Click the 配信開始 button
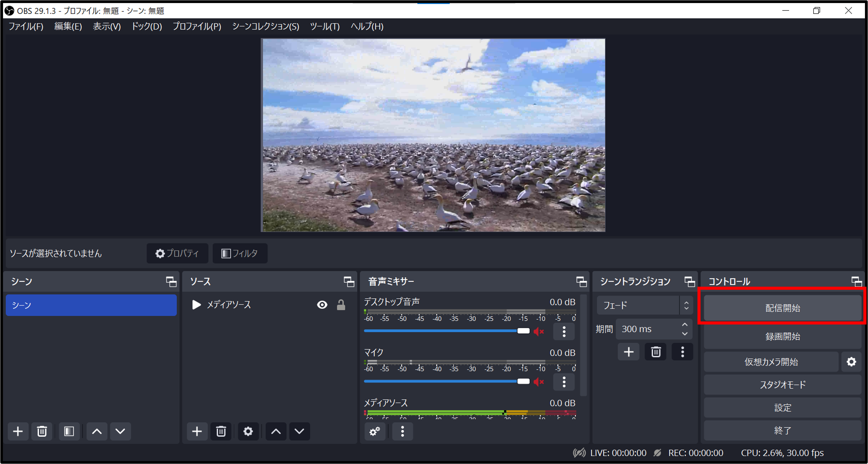Viewport: 868px width, 464px height. click(x=782, y=308)
